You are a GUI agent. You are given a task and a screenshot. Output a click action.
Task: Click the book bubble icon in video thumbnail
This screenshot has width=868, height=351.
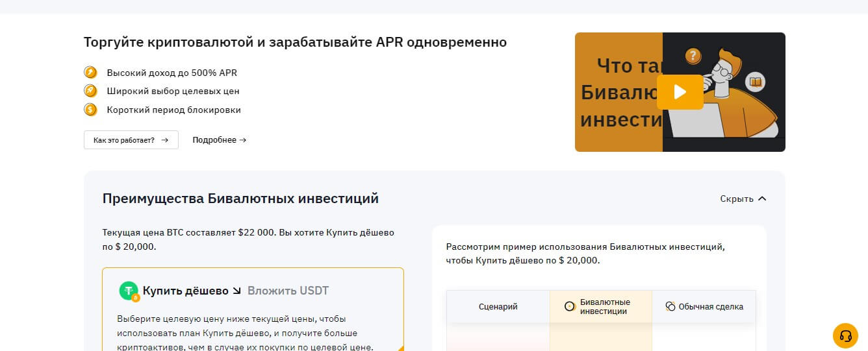coord(755,82)
